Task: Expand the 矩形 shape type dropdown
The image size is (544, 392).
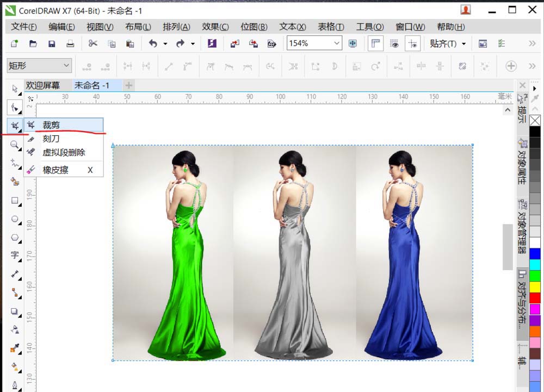Action: click(67, 66)
